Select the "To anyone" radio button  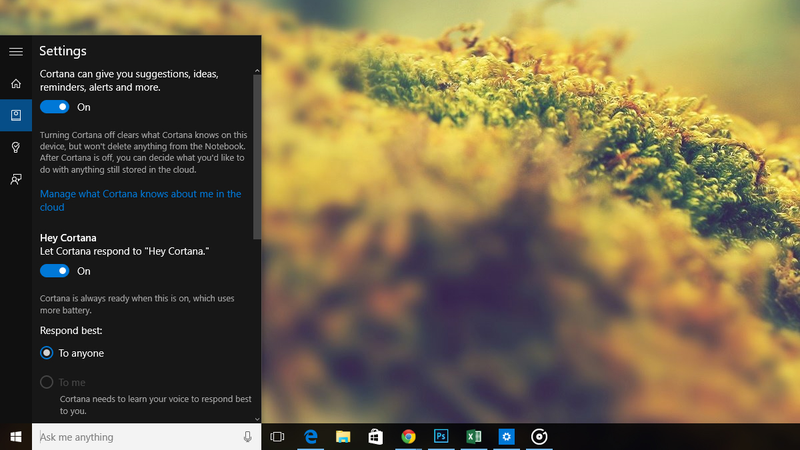coord(46,353)
